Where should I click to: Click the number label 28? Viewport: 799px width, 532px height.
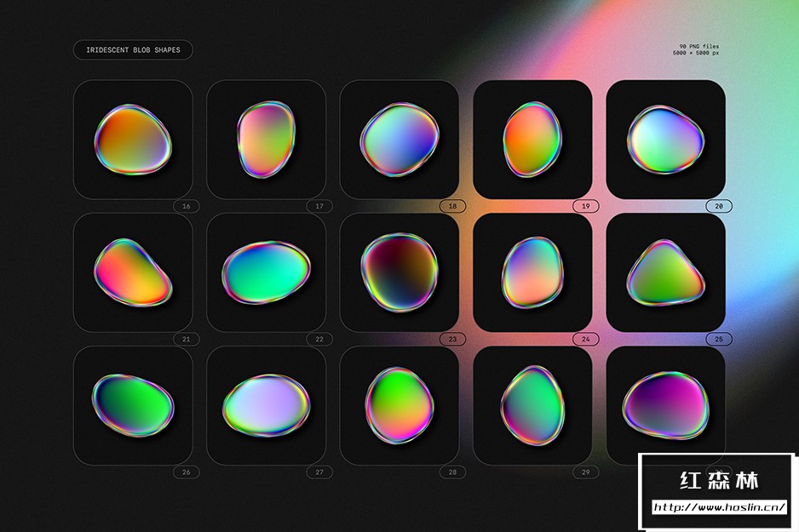[x=452, y=472]
